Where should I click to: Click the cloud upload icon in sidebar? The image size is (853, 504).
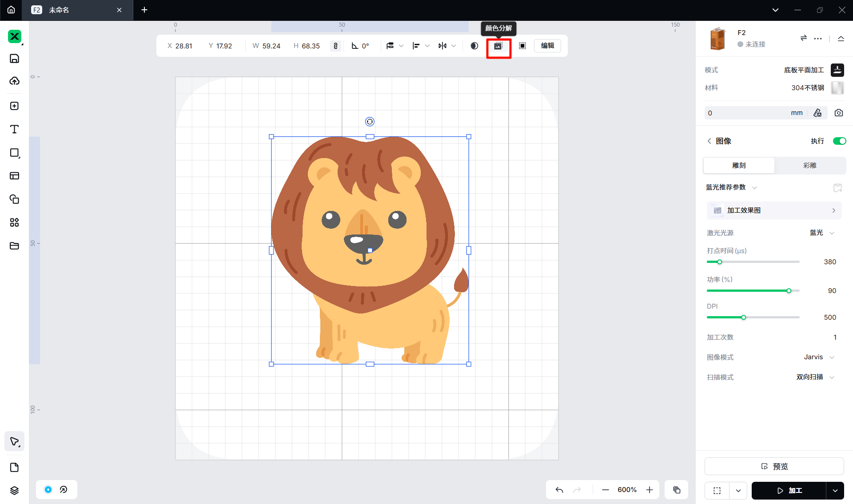coord(14,81)
